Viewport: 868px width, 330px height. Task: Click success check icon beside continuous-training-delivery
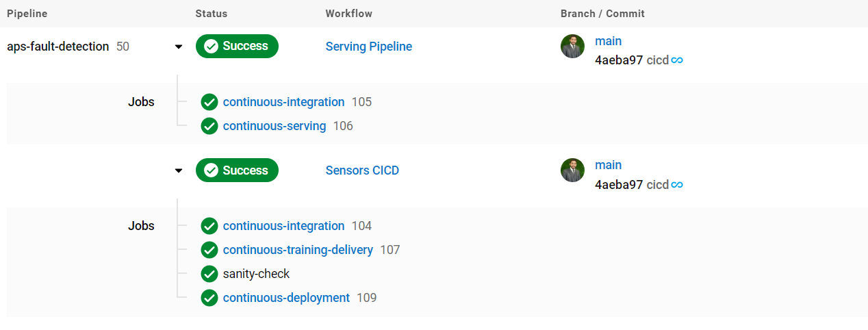tap(209, 250)
